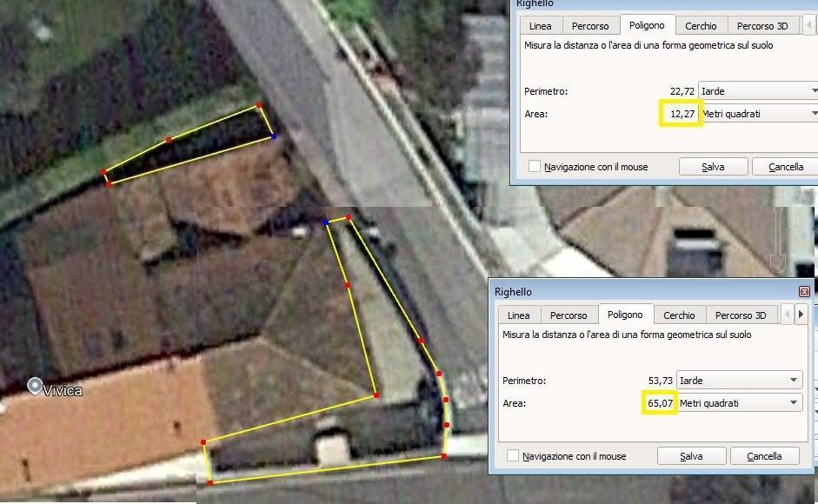Open the Iarde perimeter unit dropdown in upper dialog
818x504 pixels.
(x=758, y=91)
